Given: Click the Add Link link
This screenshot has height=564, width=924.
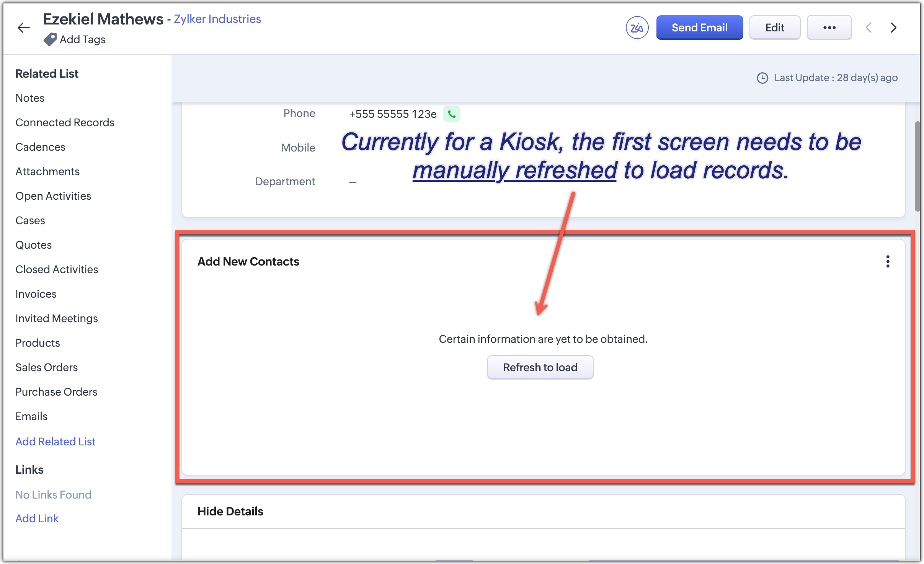Looking at the screenshot, I should [37, 518].
